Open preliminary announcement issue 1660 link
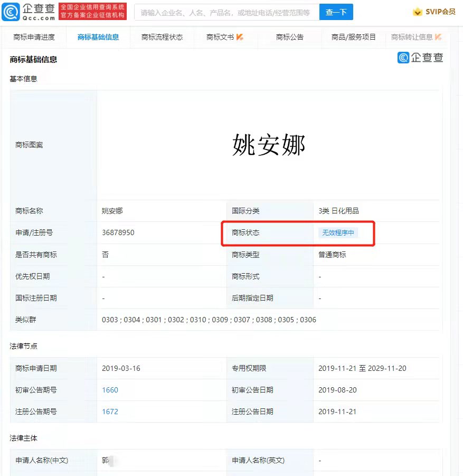This screenshot has width=463, height=476. (110, 390)
